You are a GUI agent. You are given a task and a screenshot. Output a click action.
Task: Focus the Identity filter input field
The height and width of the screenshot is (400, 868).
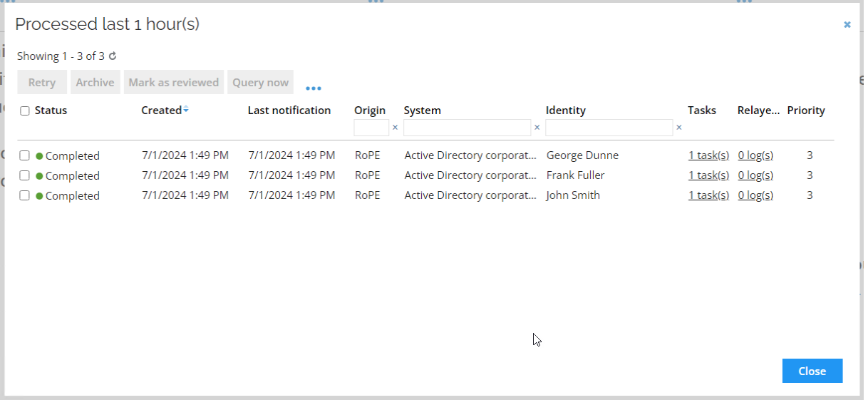click(609, 128)
